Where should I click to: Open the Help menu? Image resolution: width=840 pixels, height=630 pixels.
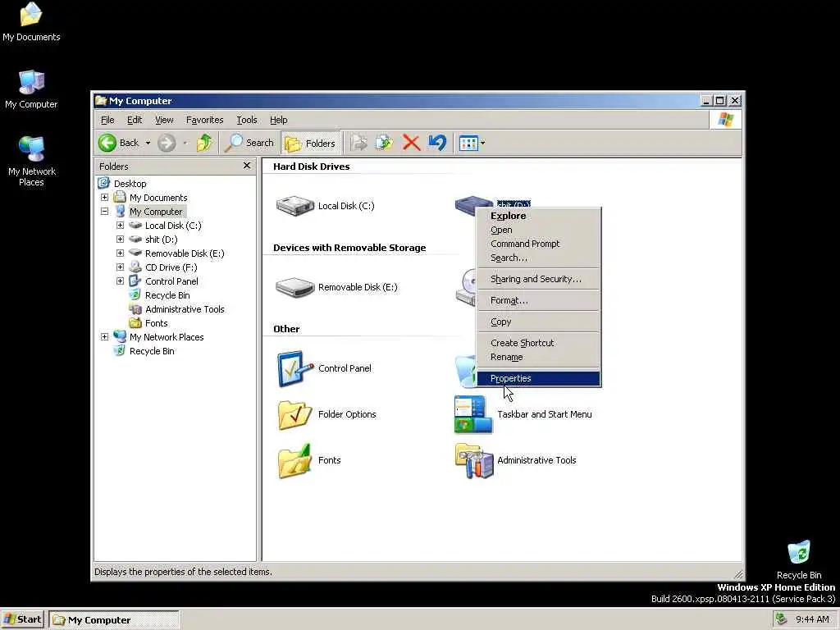pos(279,120)
